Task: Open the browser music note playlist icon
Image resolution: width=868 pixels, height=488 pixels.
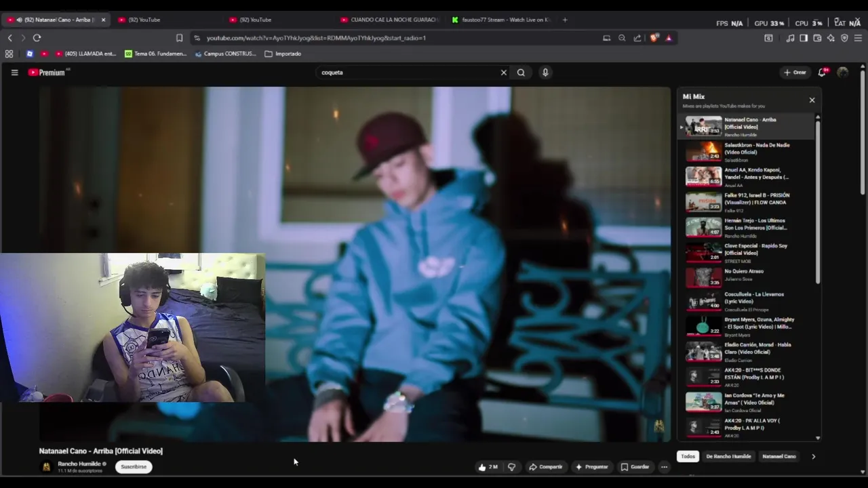Action: [790, 38]
